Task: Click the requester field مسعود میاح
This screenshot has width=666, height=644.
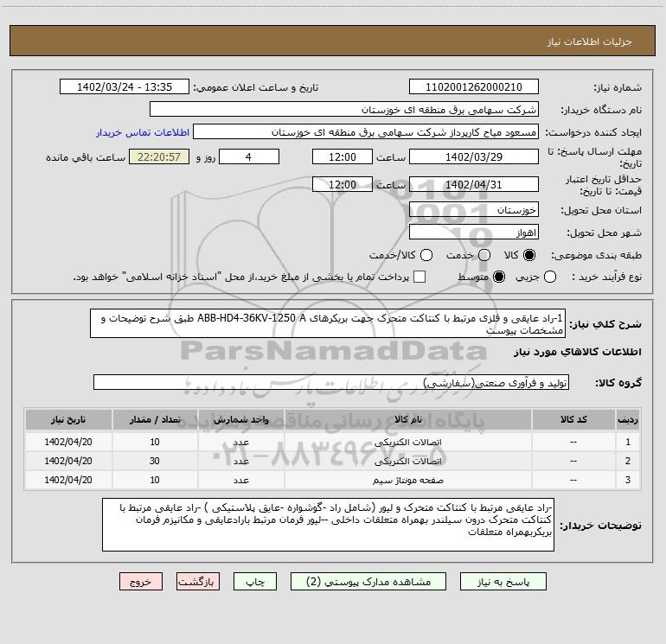Action: coord(366,132)
